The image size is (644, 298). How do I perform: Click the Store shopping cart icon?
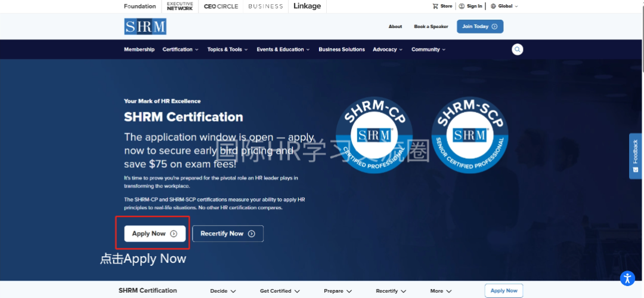pos(435,6)
